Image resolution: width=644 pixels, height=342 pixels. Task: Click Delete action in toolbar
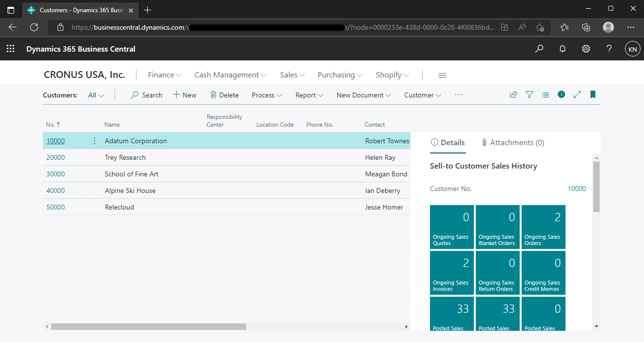(x=224, y=95)
